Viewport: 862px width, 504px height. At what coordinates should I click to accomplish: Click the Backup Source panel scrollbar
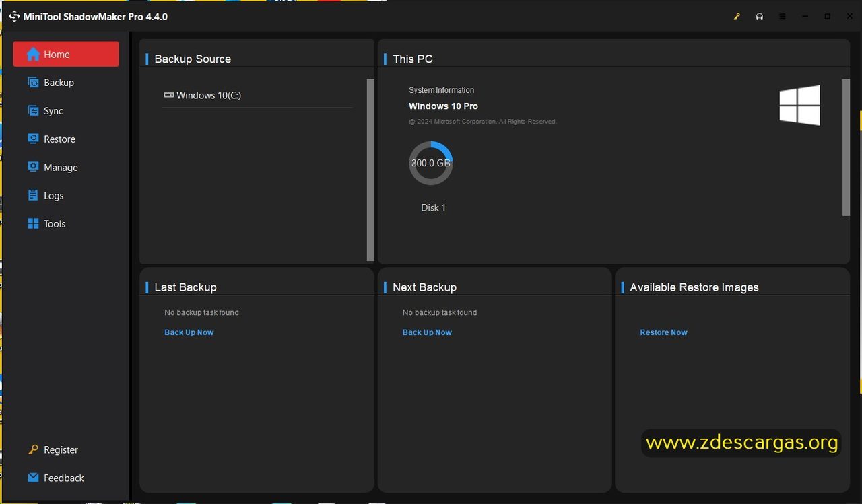pyautogui.click(x=370, y=170)
